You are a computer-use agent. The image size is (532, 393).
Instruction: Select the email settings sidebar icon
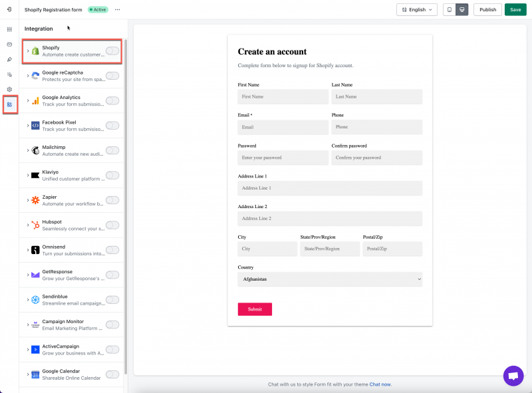tap(9, 45)
